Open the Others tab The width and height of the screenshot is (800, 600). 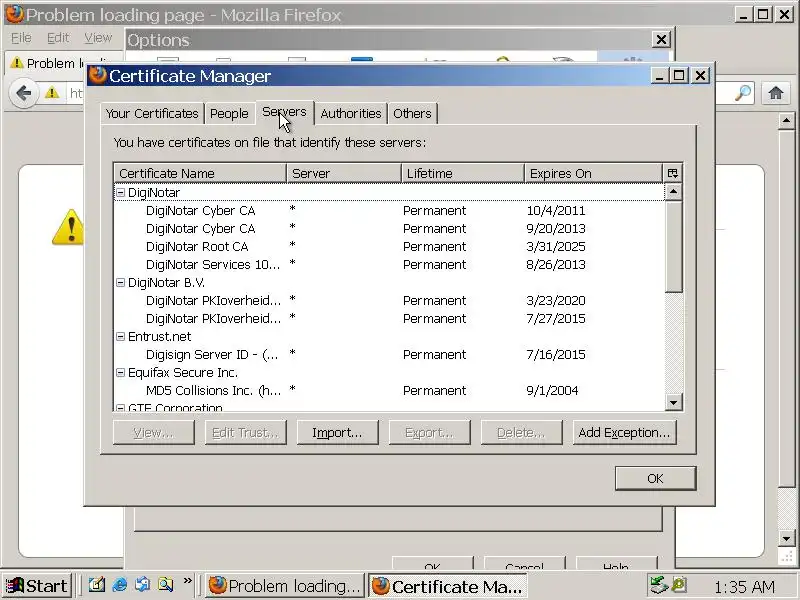pyautogui.click(x=412, y=113)
